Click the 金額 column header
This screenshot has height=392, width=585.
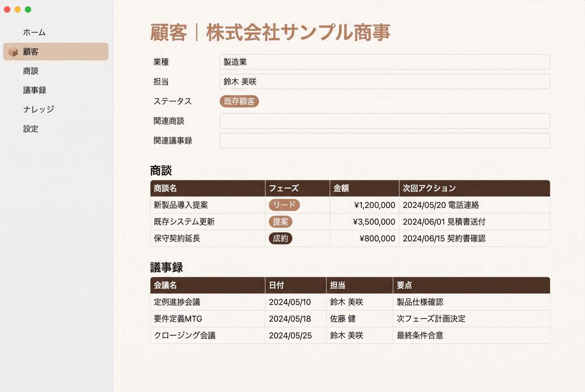(x=365, y=188)
